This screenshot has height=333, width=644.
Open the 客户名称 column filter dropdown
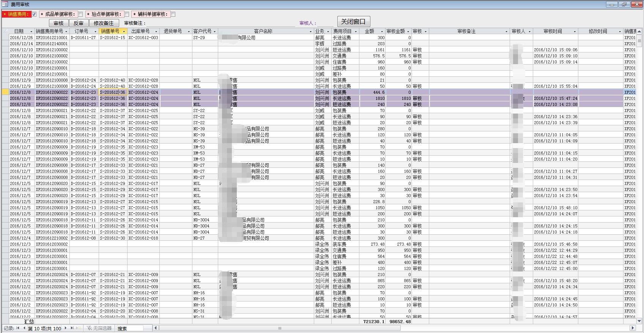(x=311, y=32)
